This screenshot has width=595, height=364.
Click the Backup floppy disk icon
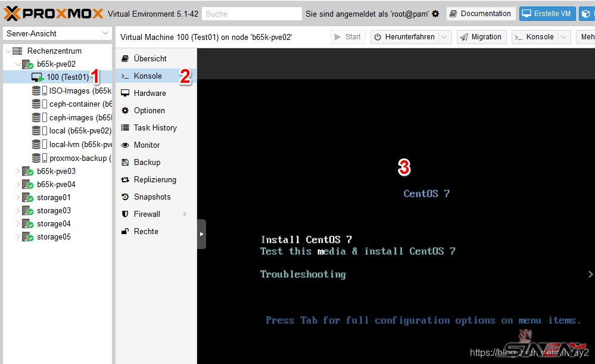tap(125, 163)
